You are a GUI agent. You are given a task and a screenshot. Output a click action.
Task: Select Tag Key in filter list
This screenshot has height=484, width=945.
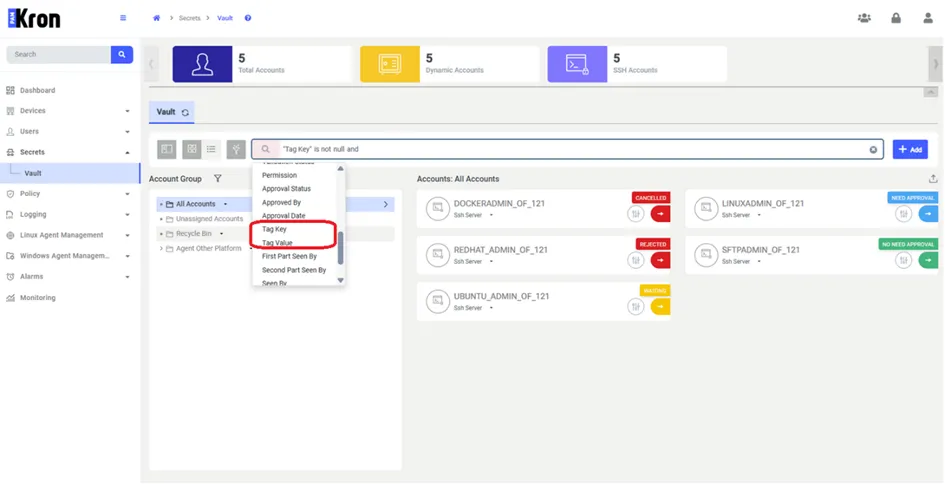(x=274, y=230)
